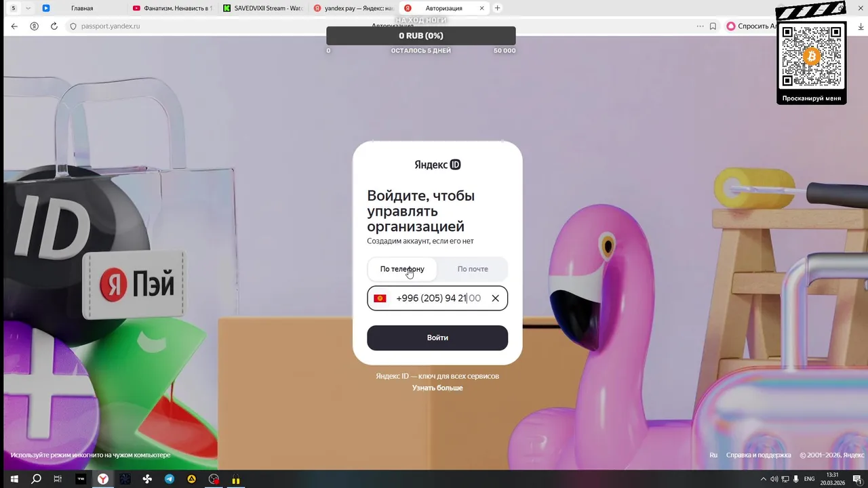The image size is (868, 488).
Task: Open the notification center icon
Action: [857, 479]
